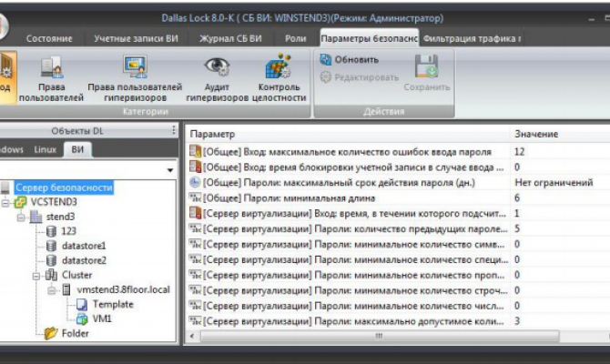Open the Роли tab

pyautogui.click(x=296, y=38)
